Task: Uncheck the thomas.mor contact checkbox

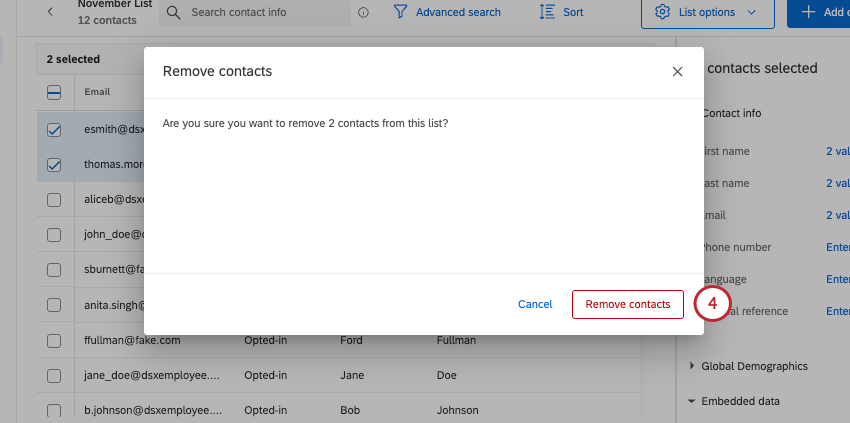Action: click(54, 165)
